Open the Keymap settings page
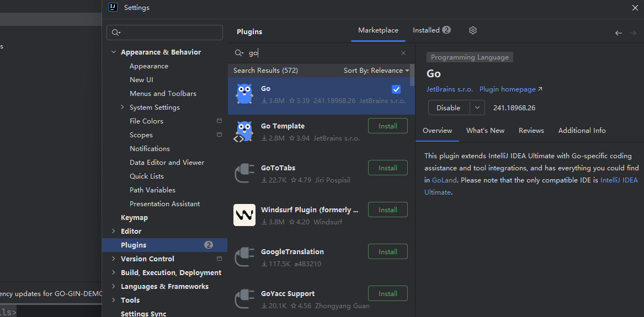644x317 pixels. click(134, 217)
